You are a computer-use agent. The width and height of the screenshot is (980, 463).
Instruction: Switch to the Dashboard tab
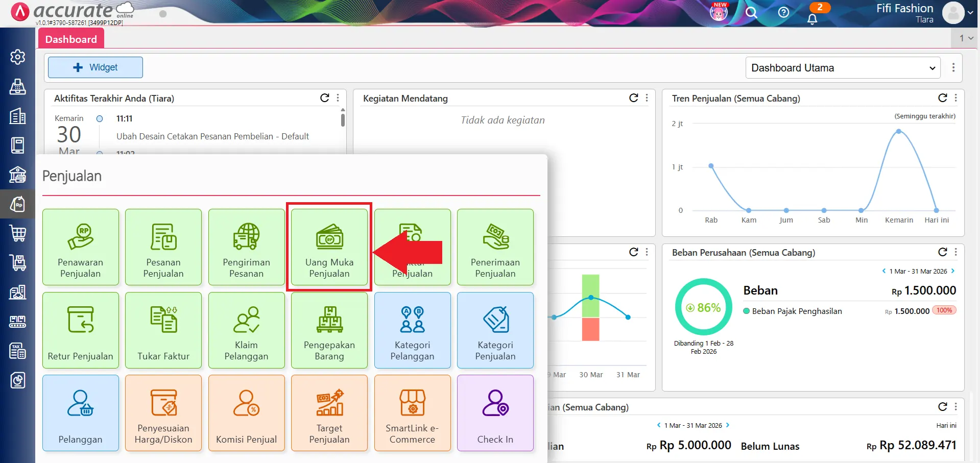click(x=71, y=39)
